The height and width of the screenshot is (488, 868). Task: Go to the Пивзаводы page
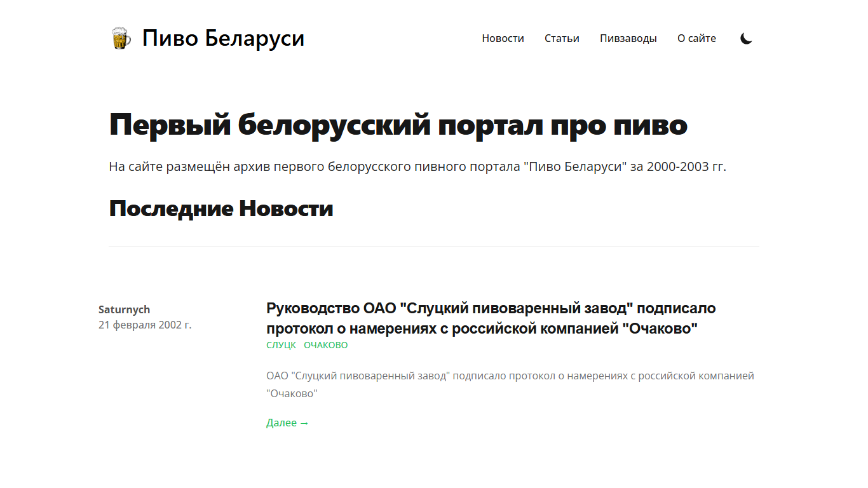click(x=628, y=38)
